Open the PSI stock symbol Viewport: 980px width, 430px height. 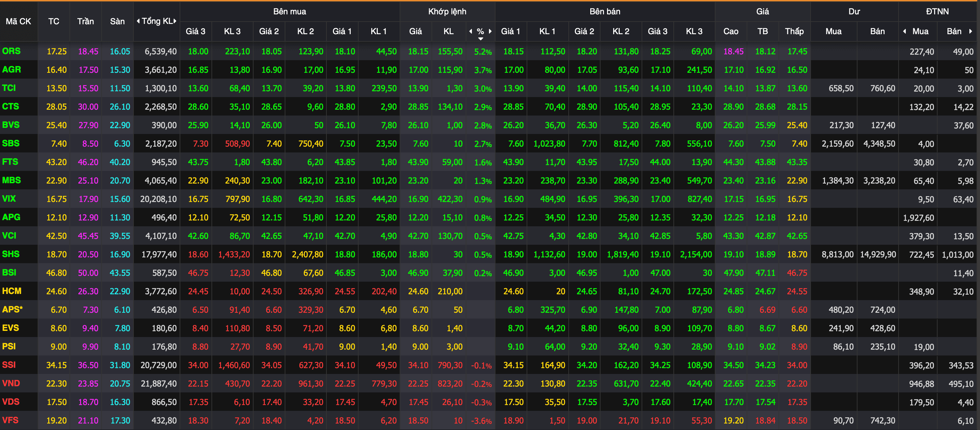pos(9,346)
